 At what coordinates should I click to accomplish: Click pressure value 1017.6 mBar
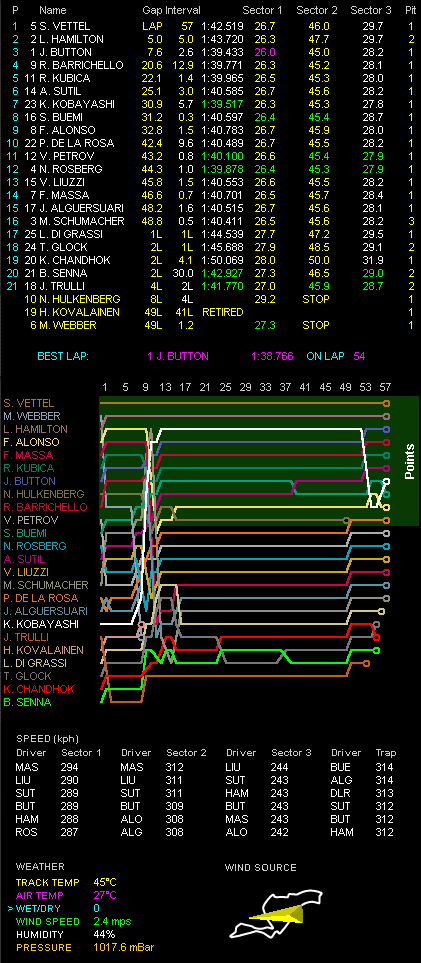(124, 948)
